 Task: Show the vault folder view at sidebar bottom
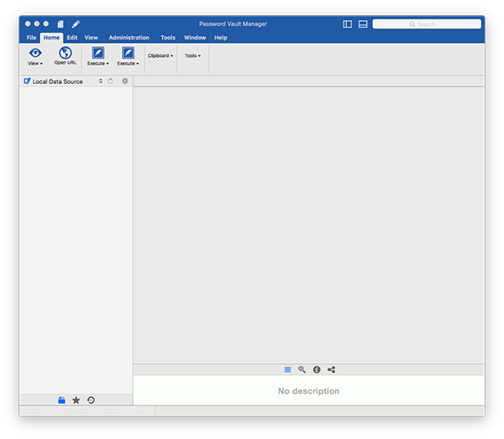point(61,400)
